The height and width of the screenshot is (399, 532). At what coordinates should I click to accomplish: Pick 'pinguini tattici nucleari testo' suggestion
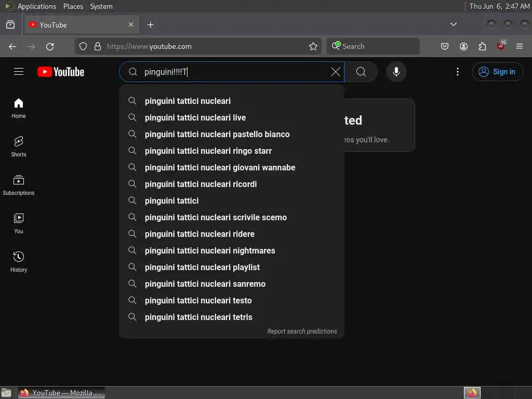pyautogui.click(x=232, y=301)
